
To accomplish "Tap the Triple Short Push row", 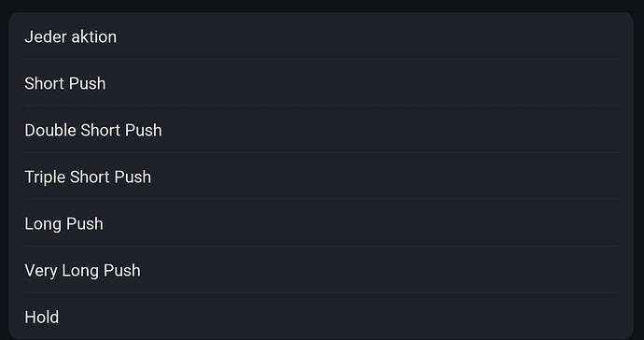I will click(321, 177).
